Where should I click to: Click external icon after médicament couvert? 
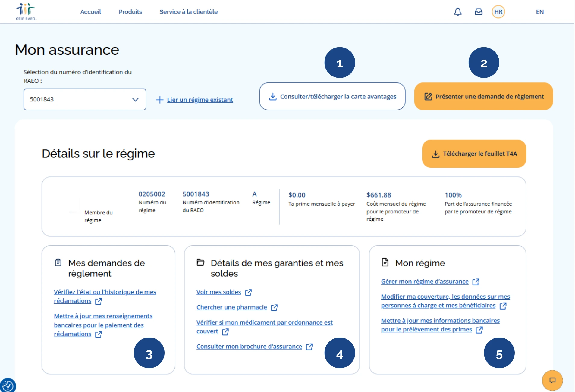[225, 331]
